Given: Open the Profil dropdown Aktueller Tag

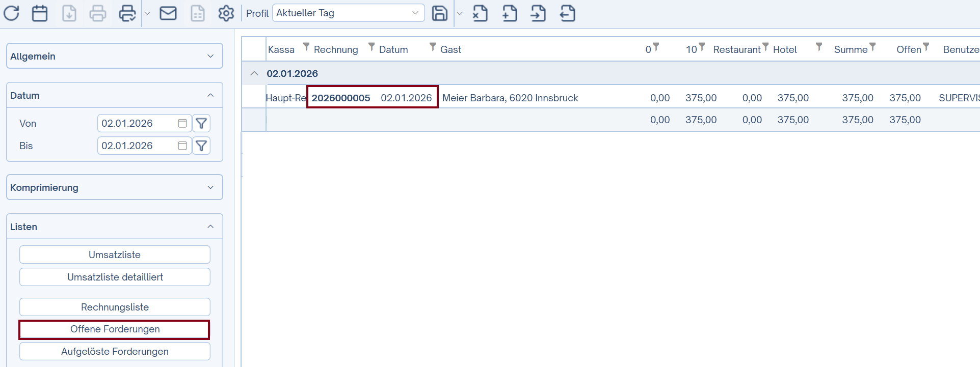Looking at the screenshot, I should [x=349, y=13].
